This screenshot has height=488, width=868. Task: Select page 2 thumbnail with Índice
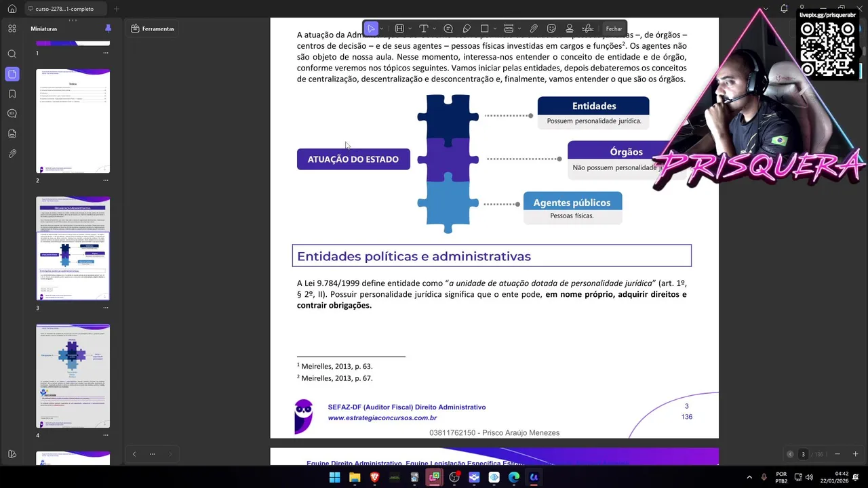point(73,121)
